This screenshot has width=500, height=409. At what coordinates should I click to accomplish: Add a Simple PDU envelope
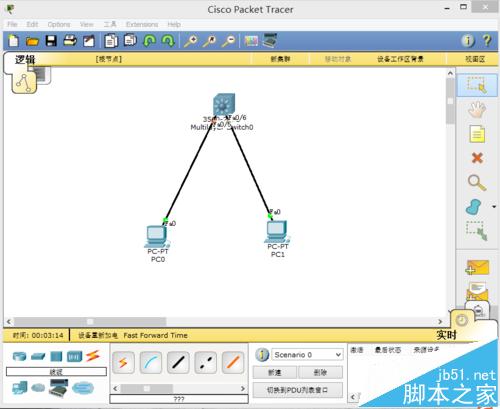[x=477, y=267]
